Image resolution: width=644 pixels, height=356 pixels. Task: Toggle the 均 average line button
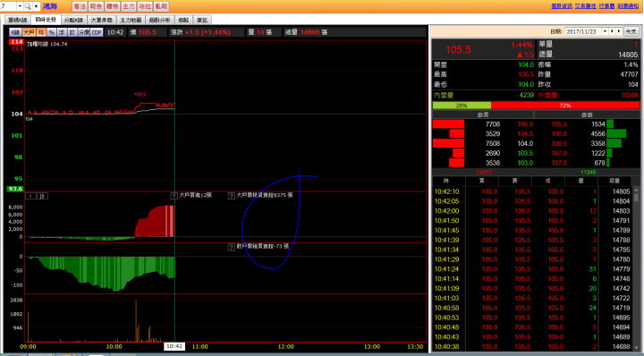pyautogui.click(x=41, y=32)
